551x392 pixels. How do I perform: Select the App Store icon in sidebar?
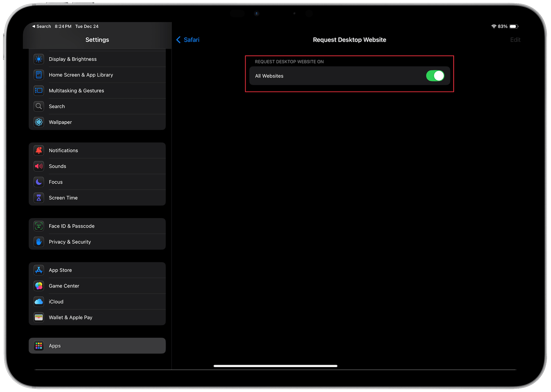pos(39,270)
